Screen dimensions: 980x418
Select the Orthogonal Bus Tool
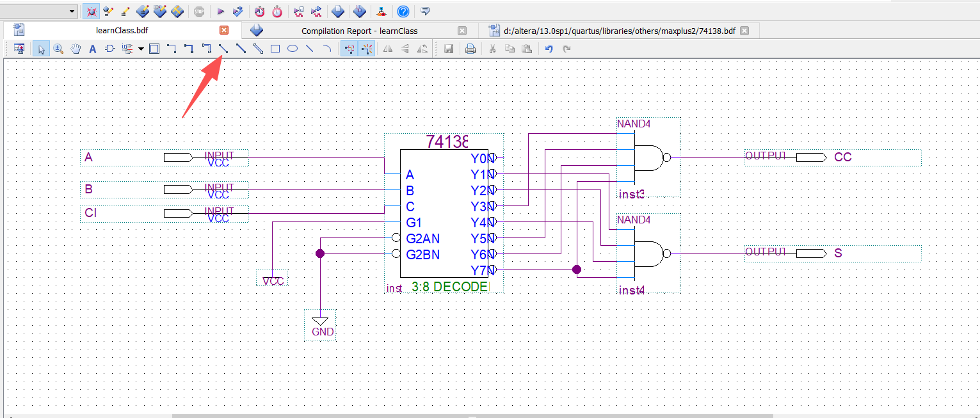(189, 49)
